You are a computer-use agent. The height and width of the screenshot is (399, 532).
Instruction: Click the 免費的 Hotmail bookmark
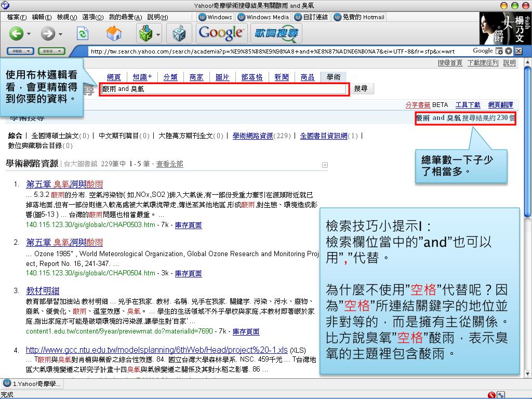tap(360, 17)
